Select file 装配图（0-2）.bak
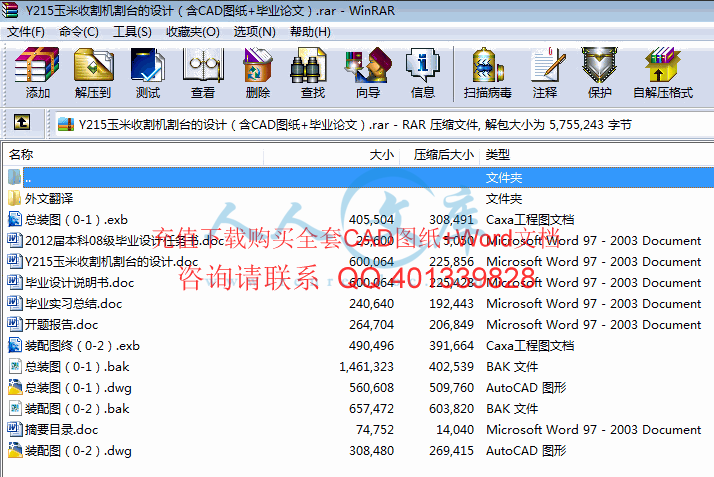The width and height of the screenshot is (714, 477). [77, 408]
